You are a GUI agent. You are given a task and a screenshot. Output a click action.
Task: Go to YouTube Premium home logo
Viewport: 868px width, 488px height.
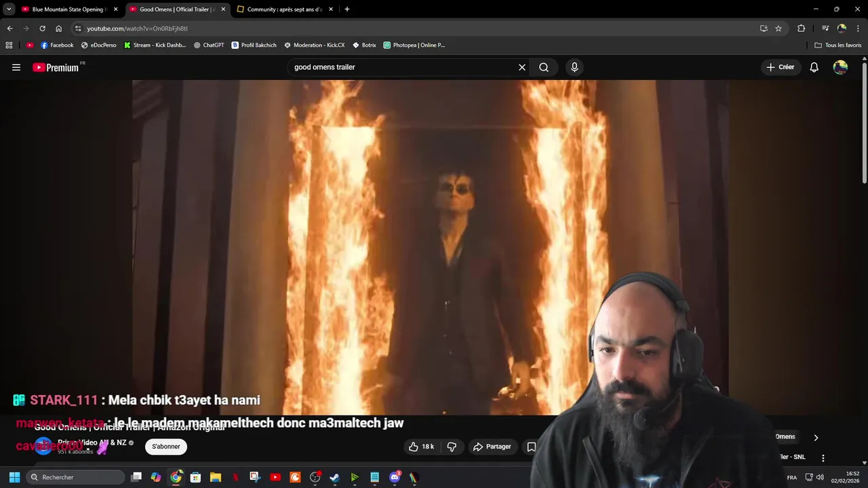[x=57, y=67]
